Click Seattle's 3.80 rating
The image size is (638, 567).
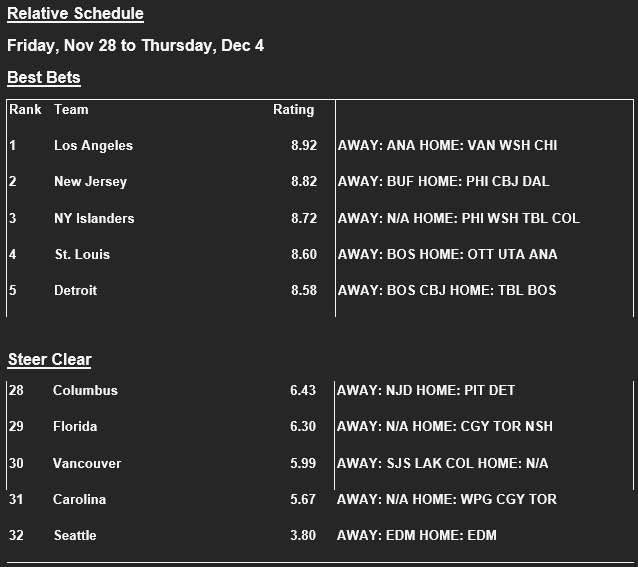303,535
